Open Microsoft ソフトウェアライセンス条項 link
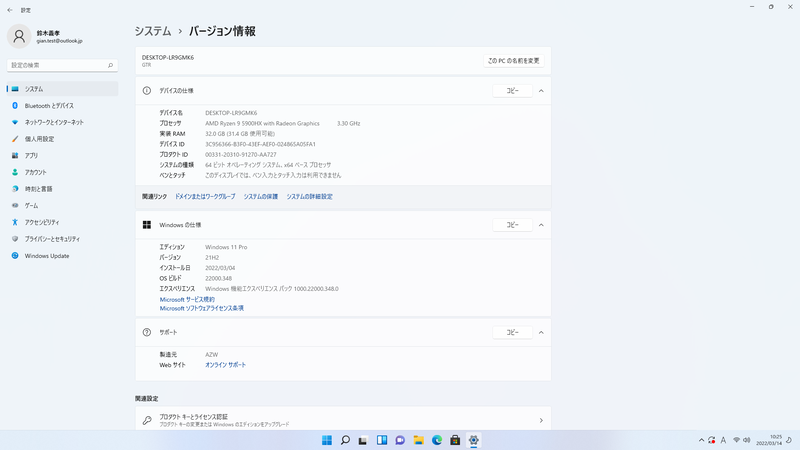This screenshot has height=450, width=800. click(202, 308)
